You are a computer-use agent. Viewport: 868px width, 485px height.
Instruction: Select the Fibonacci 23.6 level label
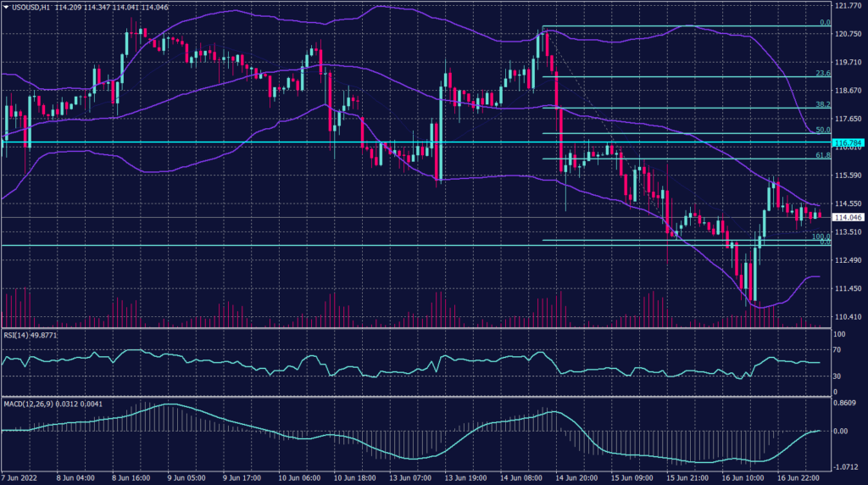click(821, 74)
